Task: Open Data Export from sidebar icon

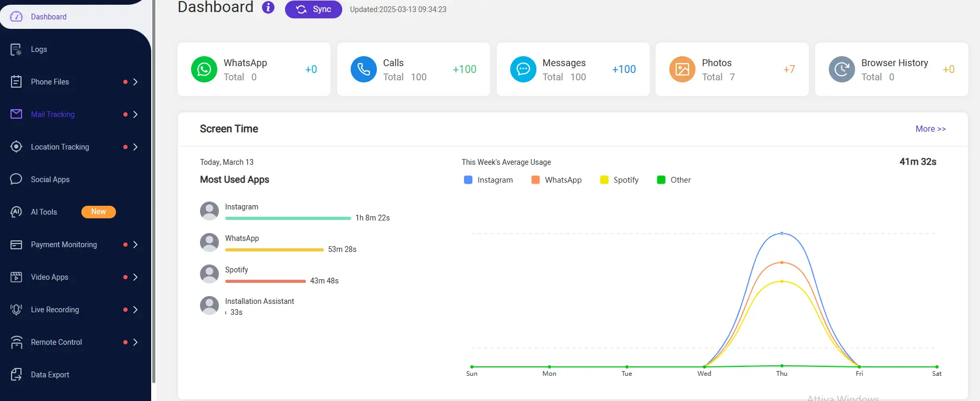Action: pos(16,375)
